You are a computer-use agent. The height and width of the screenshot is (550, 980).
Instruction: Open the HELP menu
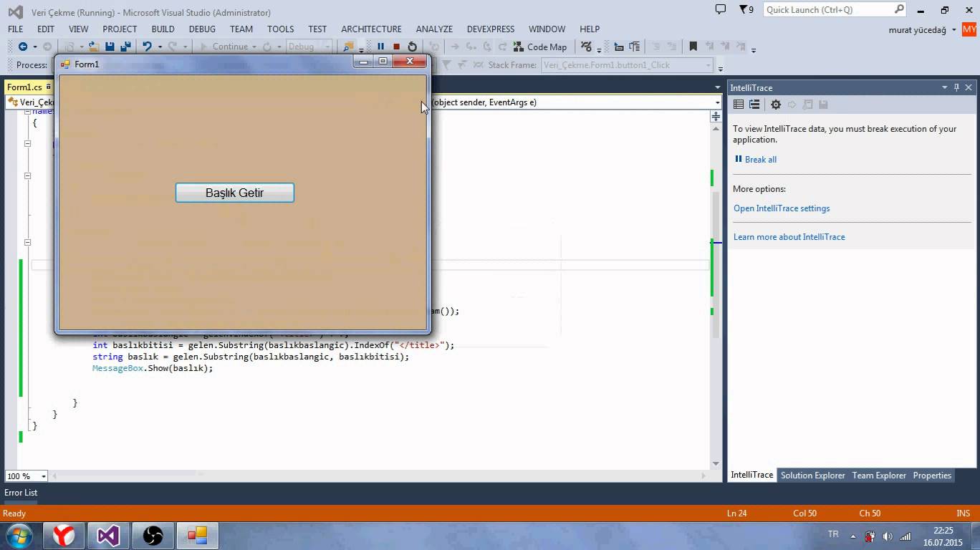coord(590,29)
